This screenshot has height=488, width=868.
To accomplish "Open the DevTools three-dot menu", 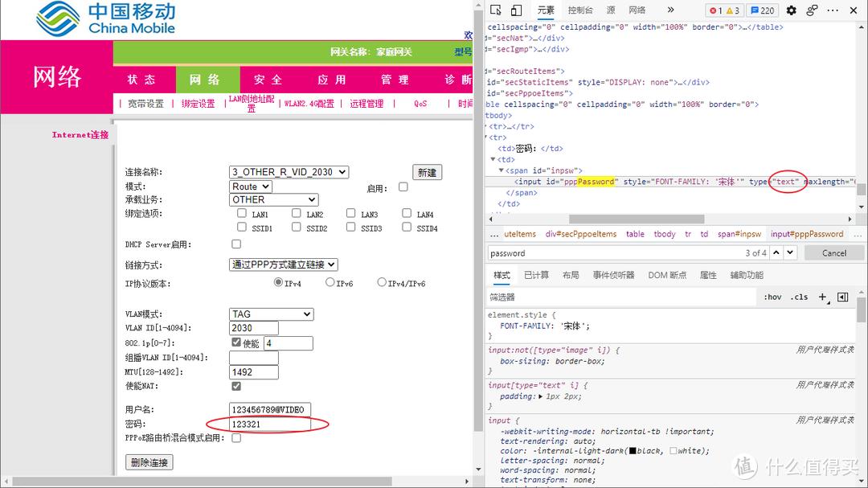I will click(x=832, y=10).
